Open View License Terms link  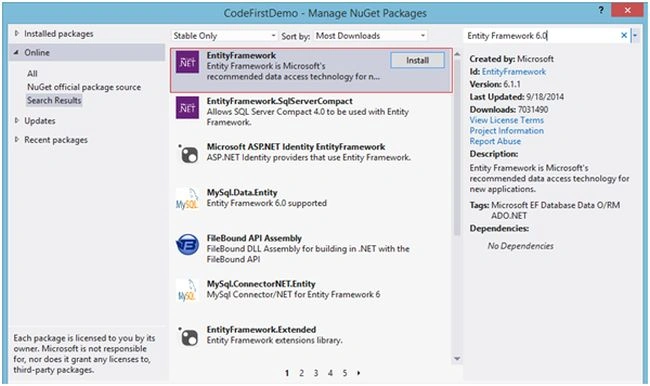pyautogui.click(x=507, y=120)
